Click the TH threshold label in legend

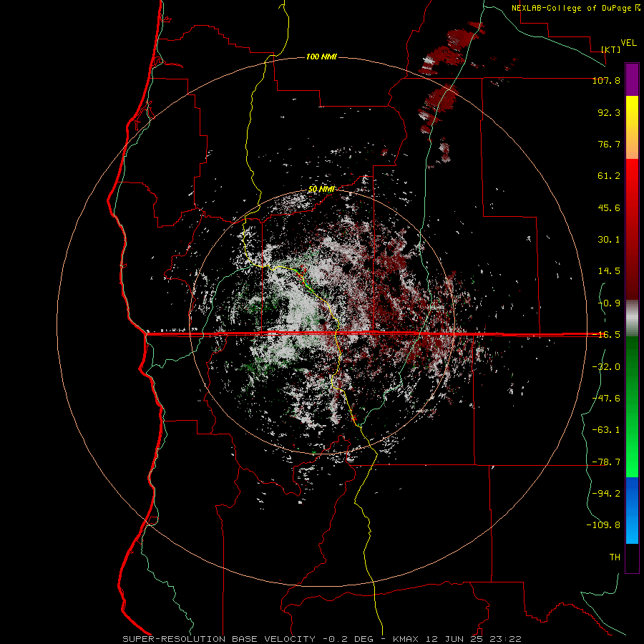pos(615,557)
